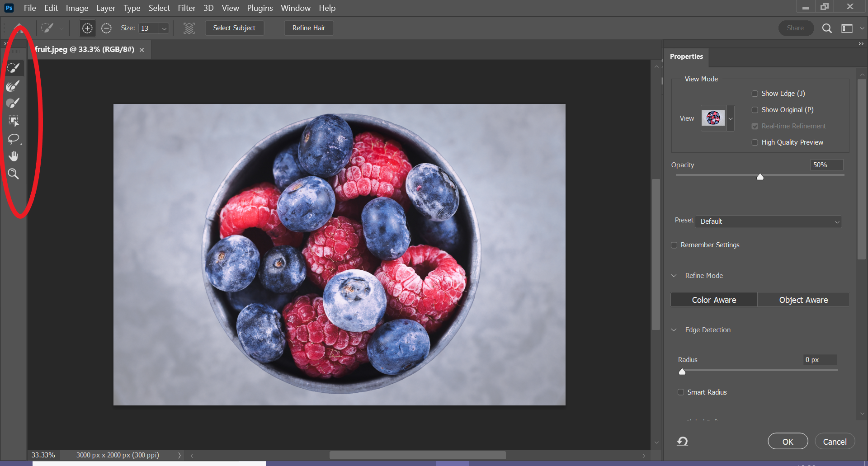The width and height of the screenshot is (868, 466).
Task: Open the Layer menu
Action: (106, 8)
